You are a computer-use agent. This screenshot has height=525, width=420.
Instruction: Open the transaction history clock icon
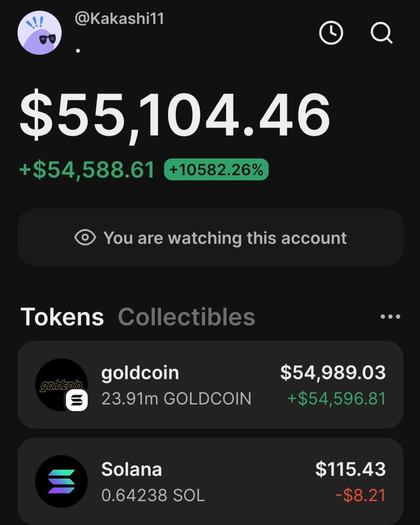(331, 32)
